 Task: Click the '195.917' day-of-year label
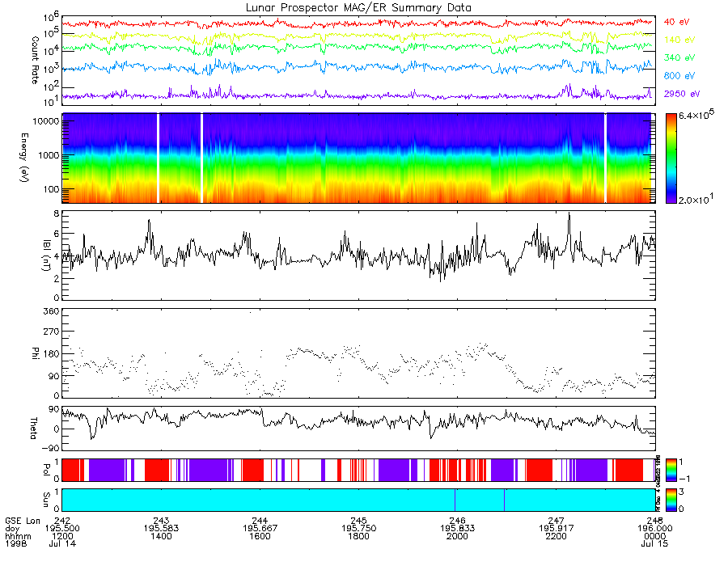[x=557, y=529]
